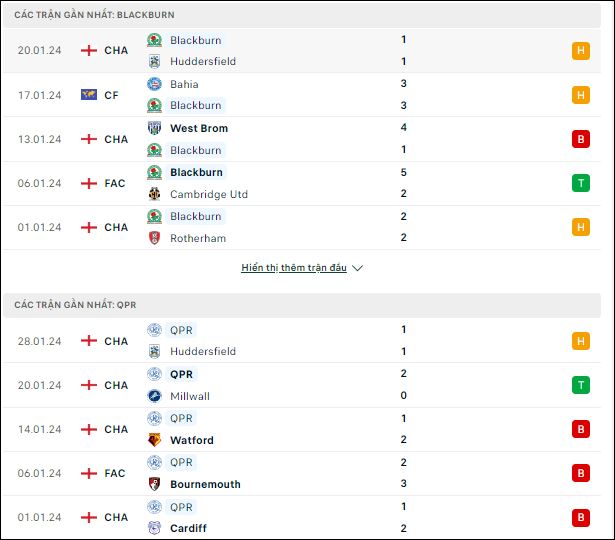Image resolution: width=615 pixels, height=540 pixels.
Task: Click the green T badge for QPR vs Millwall
Action: point(581,385)
